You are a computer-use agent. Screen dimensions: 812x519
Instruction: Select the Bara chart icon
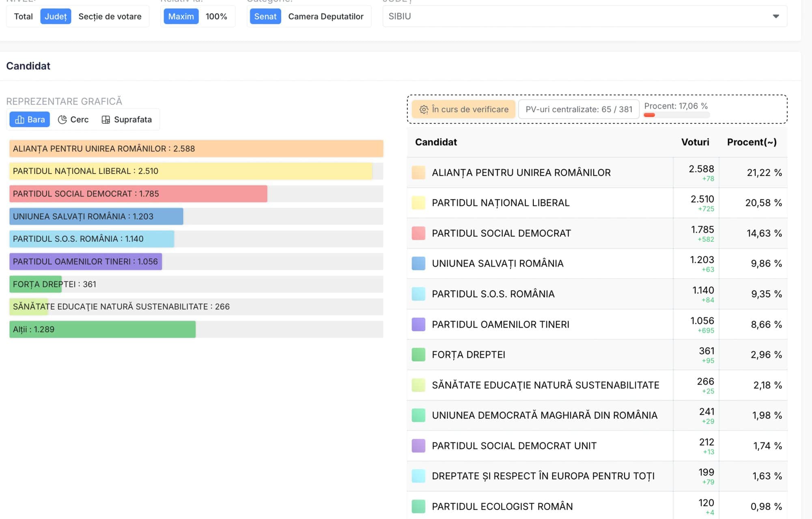[x=19, y=120]
